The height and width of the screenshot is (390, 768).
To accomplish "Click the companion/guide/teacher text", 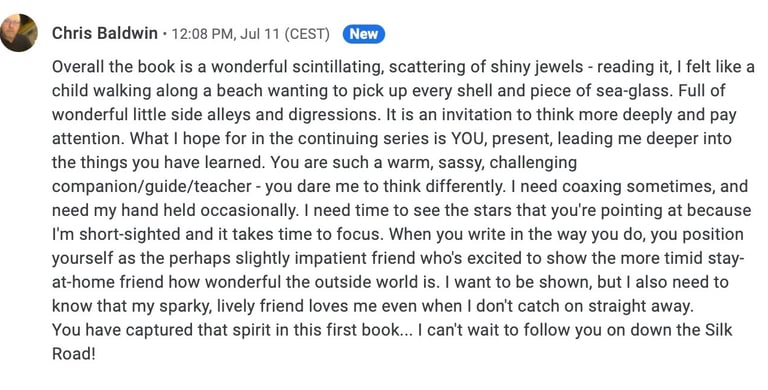I will (152, 187).
